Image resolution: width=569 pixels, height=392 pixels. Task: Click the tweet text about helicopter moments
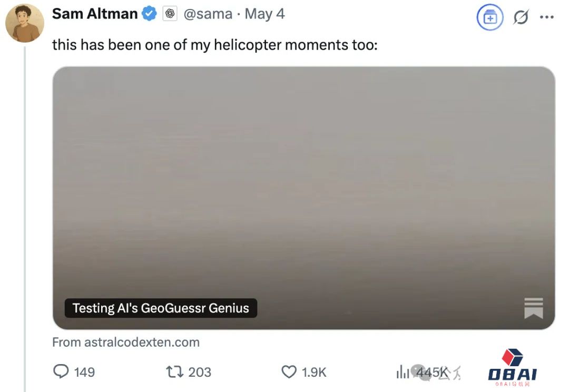point(214,45)
